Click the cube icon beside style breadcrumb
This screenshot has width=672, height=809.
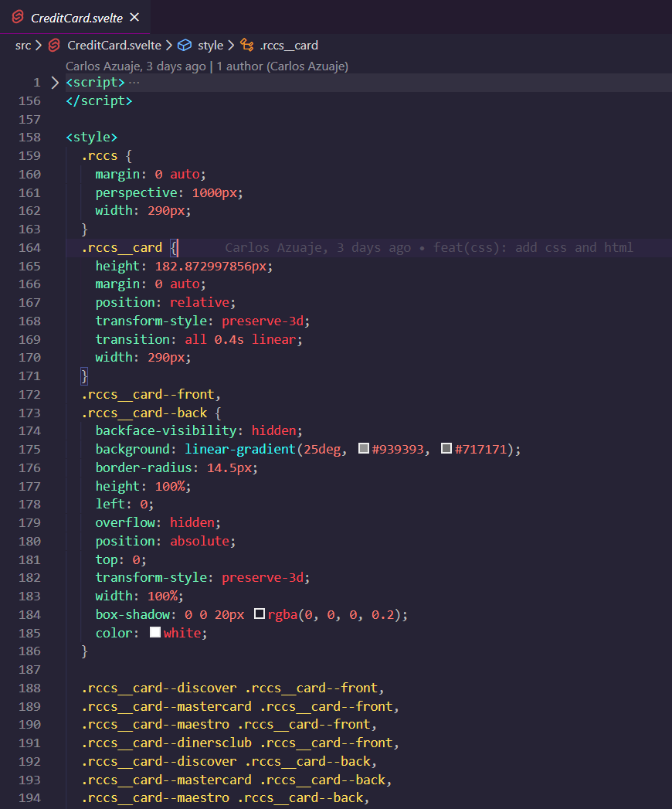click(x=184, y=46)
